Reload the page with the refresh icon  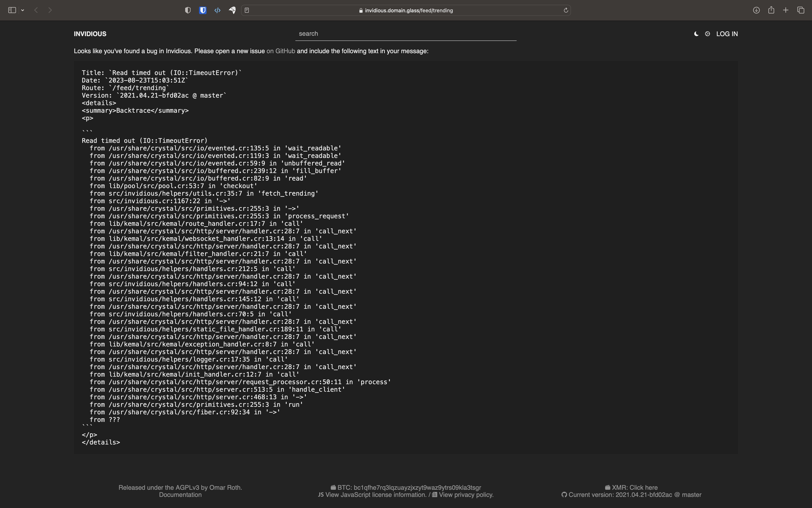(566, 10)
